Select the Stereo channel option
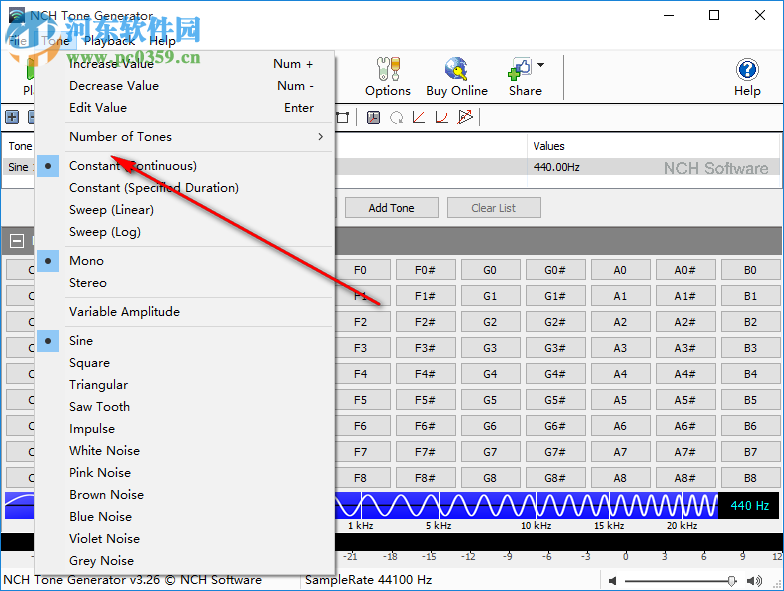Viewport: 784px width, 591px height. (87, 283)
